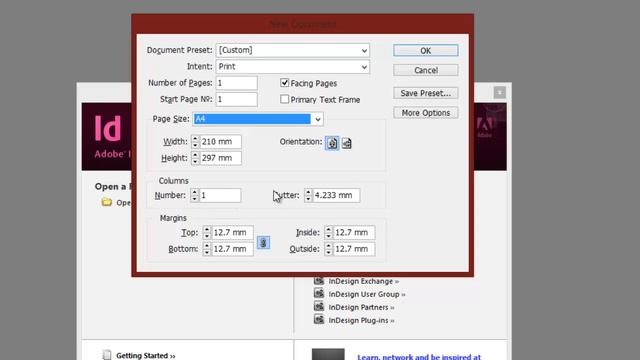
Task: Click the welcome screen close icon
Action: 500,93
